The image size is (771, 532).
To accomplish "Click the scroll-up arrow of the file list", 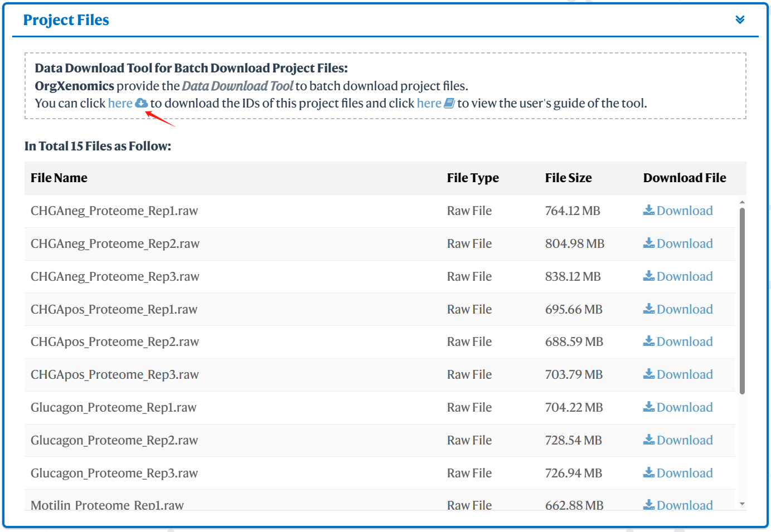I will click(742, 202).
